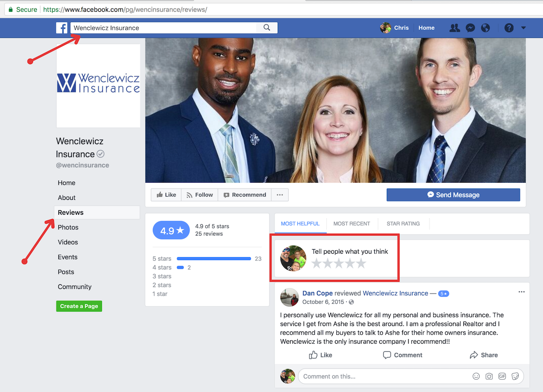
Task: Open friend requests icon
Action: (x=455, y=28)
